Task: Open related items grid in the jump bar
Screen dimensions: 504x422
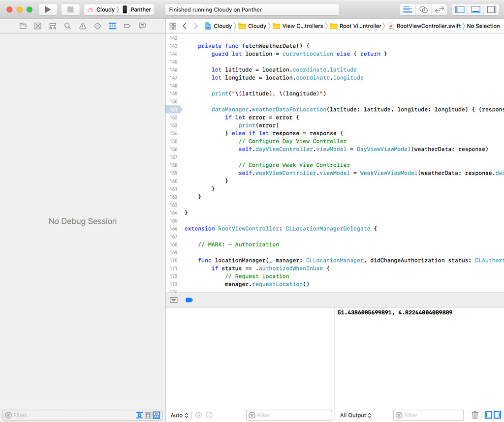Action: tap(173, 26)
